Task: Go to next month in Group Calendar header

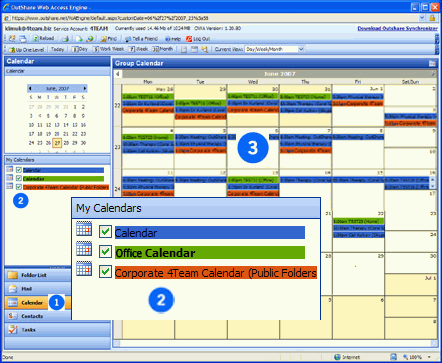Action: pyautogui.click(x=433, y=74)
